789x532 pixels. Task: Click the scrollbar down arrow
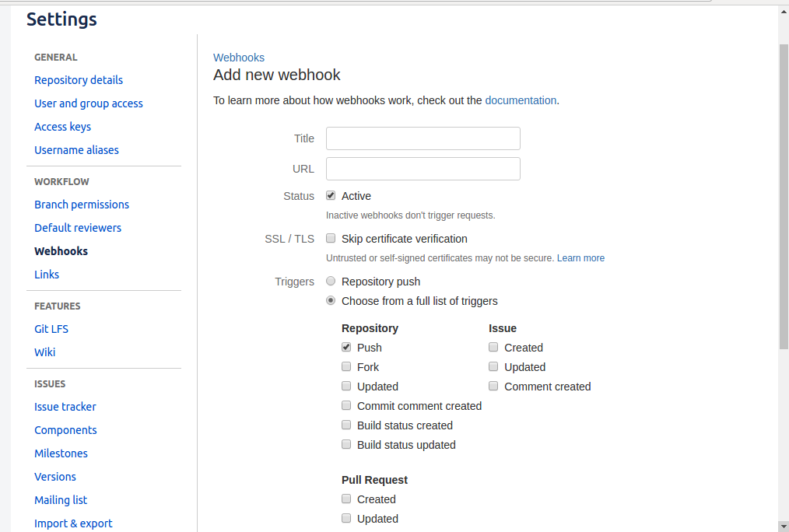[784, 526]
